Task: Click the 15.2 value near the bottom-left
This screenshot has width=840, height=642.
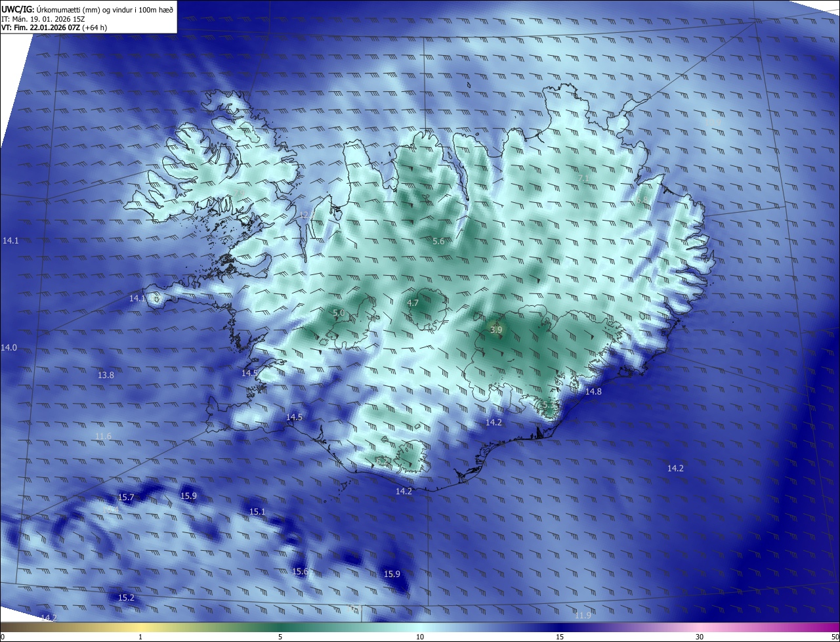Action: (x=126, y=598)
